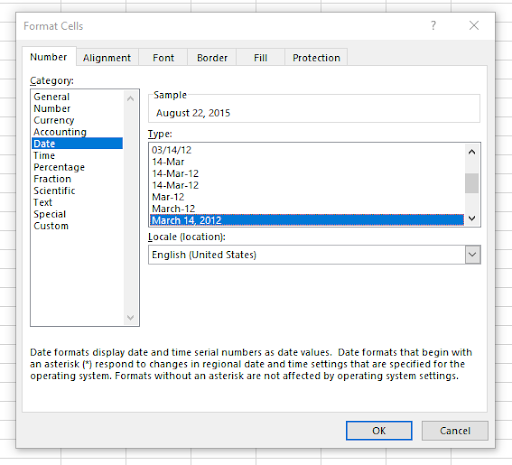The image size is (512, 465).
Task: Open the Font tab
Action: [x=163, y=58]
